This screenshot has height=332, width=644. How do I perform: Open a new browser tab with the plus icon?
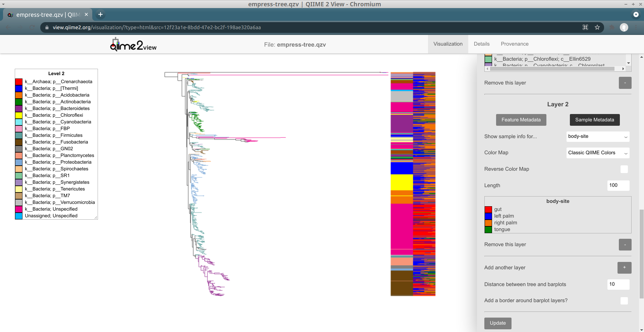100,14
